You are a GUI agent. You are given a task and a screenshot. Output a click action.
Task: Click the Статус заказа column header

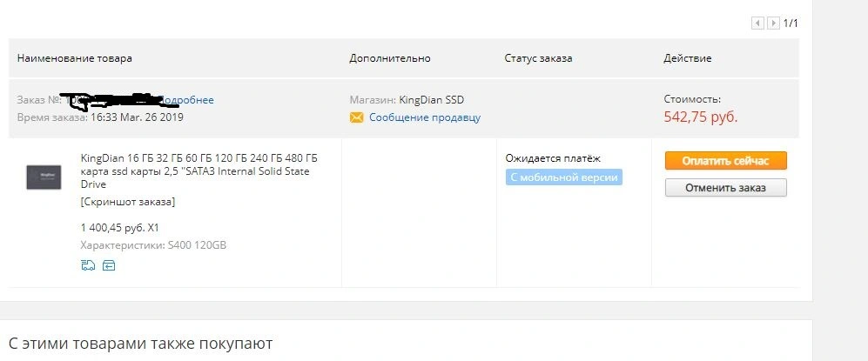pos(538,58)
